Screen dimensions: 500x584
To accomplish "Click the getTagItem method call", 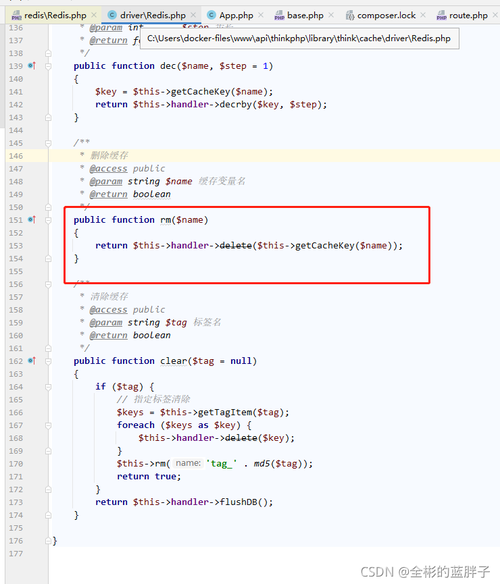I will tap(225, 412).
